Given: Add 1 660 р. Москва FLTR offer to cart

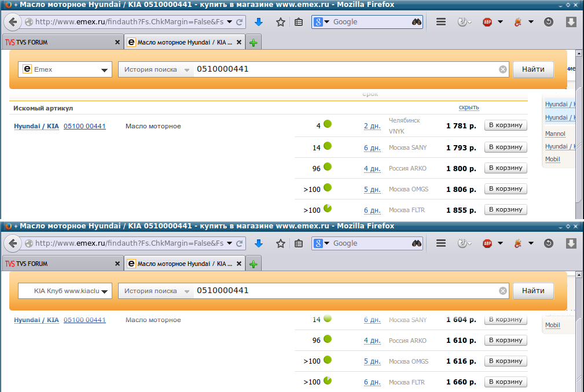Looking at the screenshot, I should click(505, 382).
